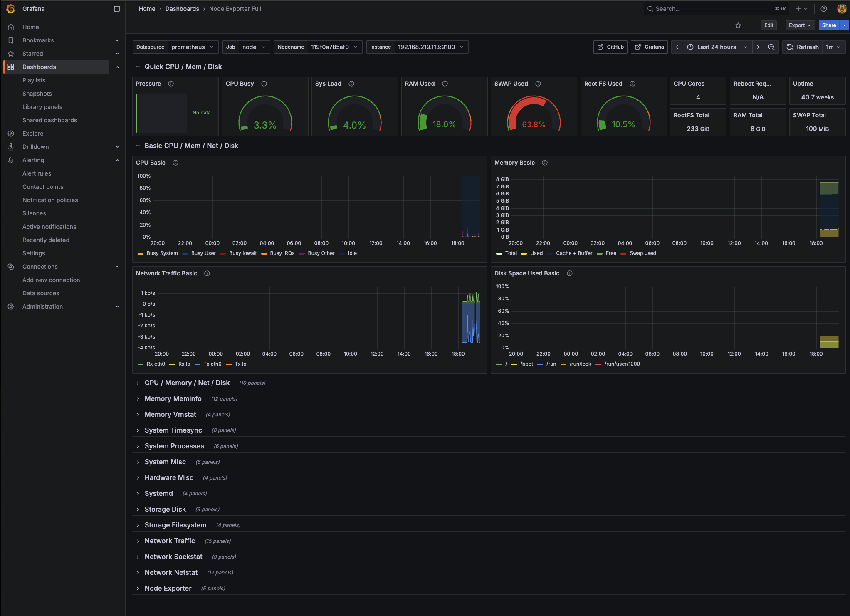Open the user avatar profile icon
Screen dimensions: 850x616
842,9
